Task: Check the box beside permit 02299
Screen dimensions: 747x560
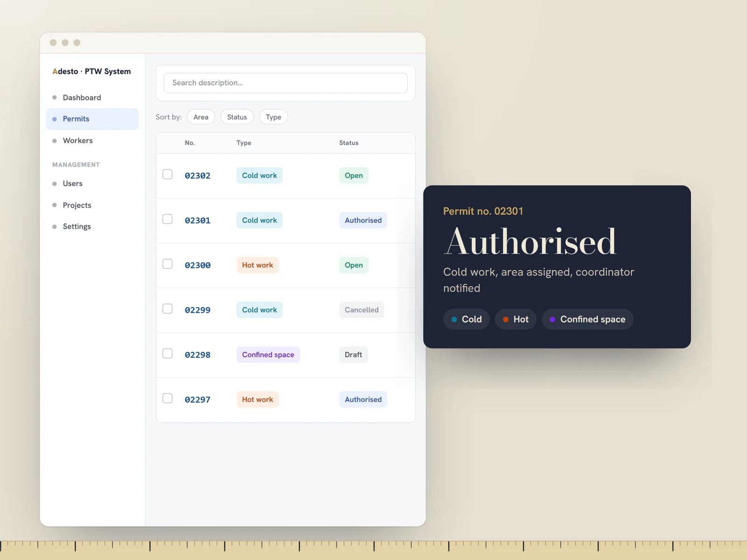Action: [x=167, y=308]
